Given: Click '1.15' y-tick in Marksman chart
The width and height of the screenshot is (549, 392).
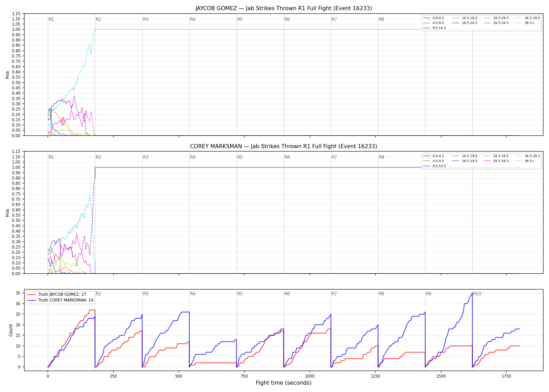Looking at the screenshot, I should point(16,152).
